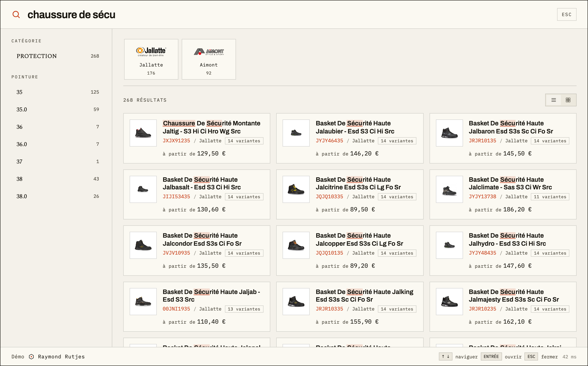The height and width of the screenshot is (366, 588).
Task: Click reference code JRJR10135
Action: tap(482, 141)
